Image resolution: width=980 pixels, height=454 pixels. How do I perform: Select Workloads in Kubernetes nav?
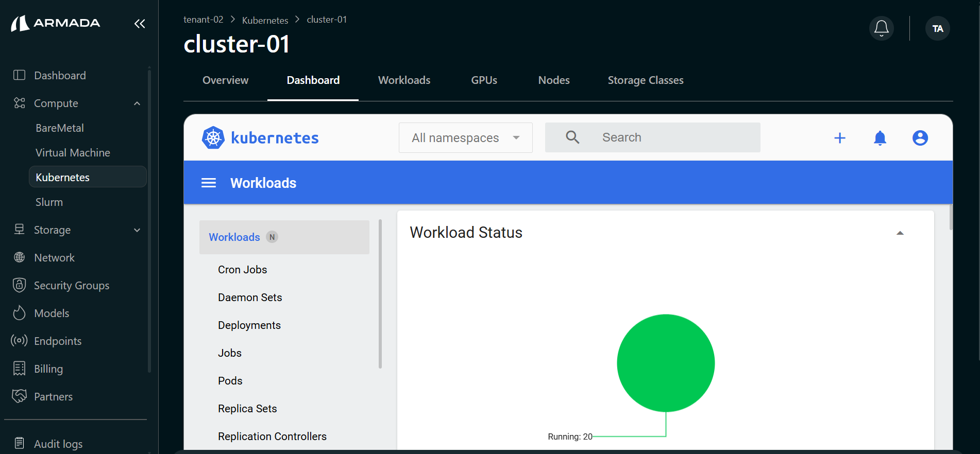pos(284,237)
